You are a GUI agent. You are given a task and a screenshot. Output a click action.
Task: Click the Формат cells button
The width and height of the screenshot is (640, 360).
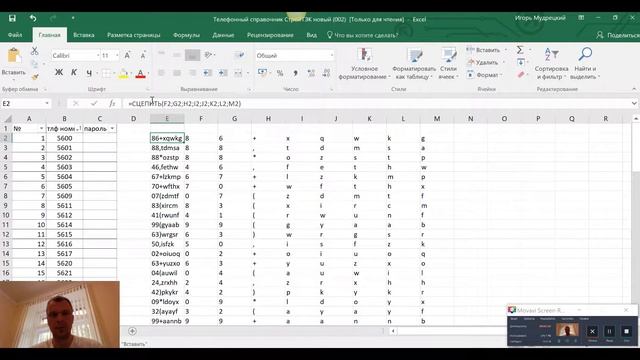[x=483, y=75]
